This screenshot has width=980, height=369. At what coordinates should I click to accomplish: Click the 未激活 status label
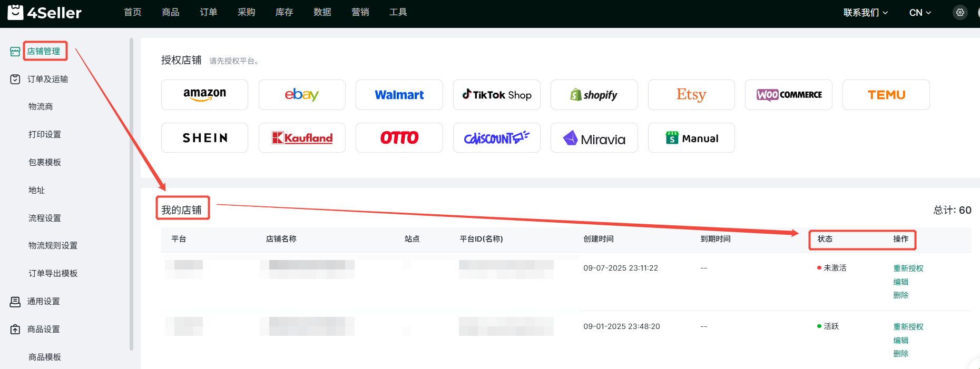[835, 268]
